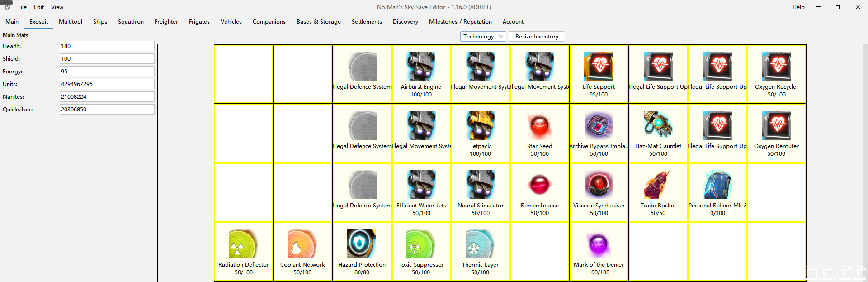868x282 pixels.
Task: Click the 50/50 charge under Trade Rocket
Action: coord(658,213)
